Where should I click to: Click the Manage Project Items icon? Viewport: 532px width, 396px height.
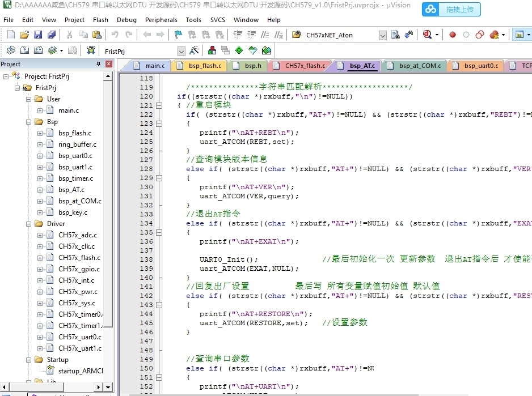[x=212, y=50]
